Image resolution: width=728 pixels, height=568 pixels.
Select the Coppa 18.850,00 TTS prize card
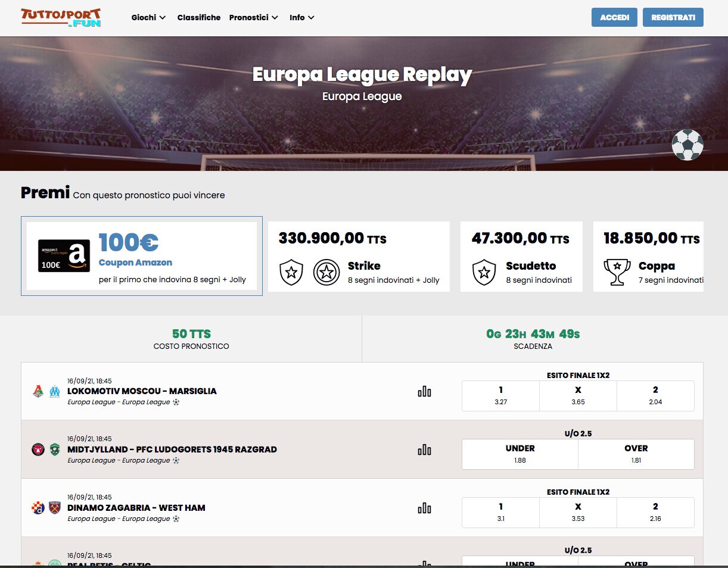(648, 257)
